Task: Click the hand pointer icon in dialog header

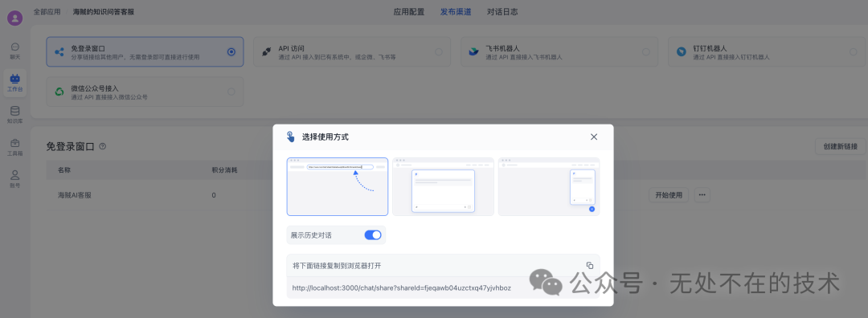Action: coord(291,137)
